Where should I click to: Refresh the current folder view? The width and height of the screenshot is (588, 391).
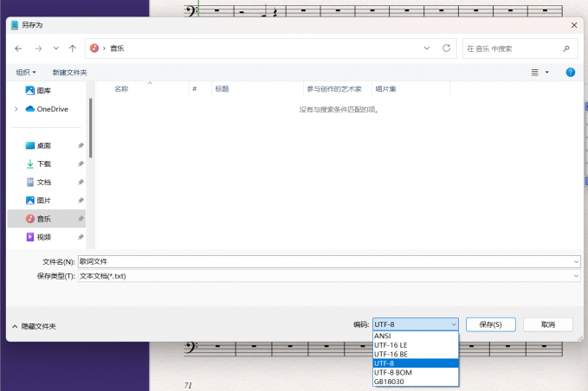447,48
